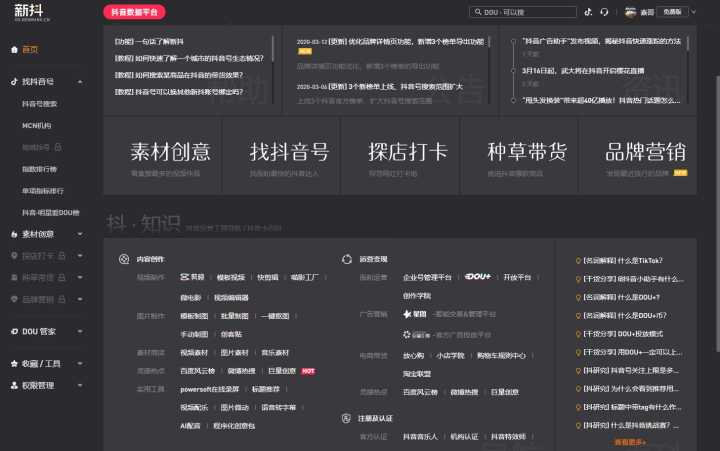Open the 素材创意 large card

(x=163, y=156)
